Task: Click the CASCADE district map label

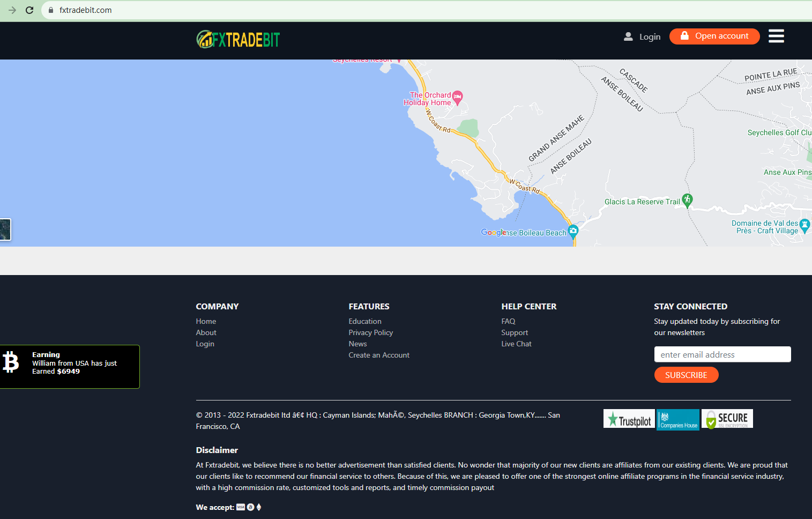Action: click(x=634, y=80)
